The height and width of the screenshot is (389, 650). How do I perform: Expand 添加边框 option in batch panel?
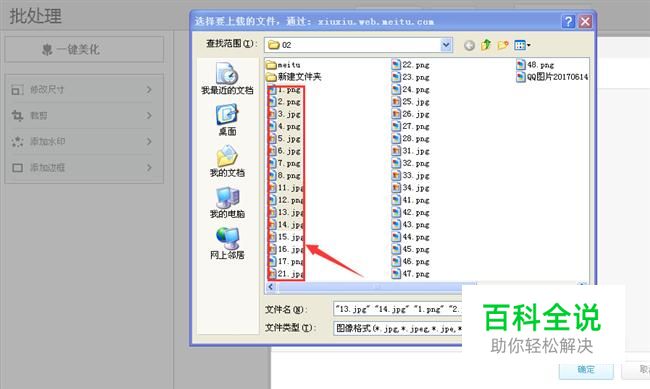point(84,168)
